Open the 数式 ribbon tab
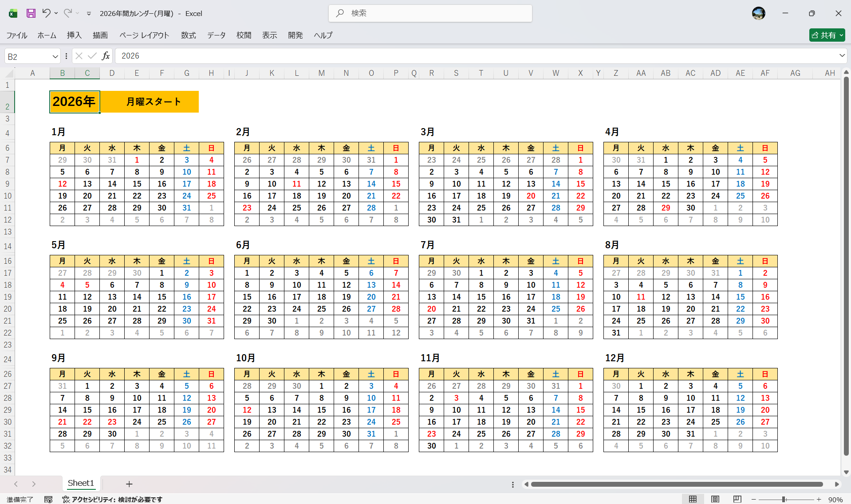Viewport: 851px width, 504px height. [188, 35]
